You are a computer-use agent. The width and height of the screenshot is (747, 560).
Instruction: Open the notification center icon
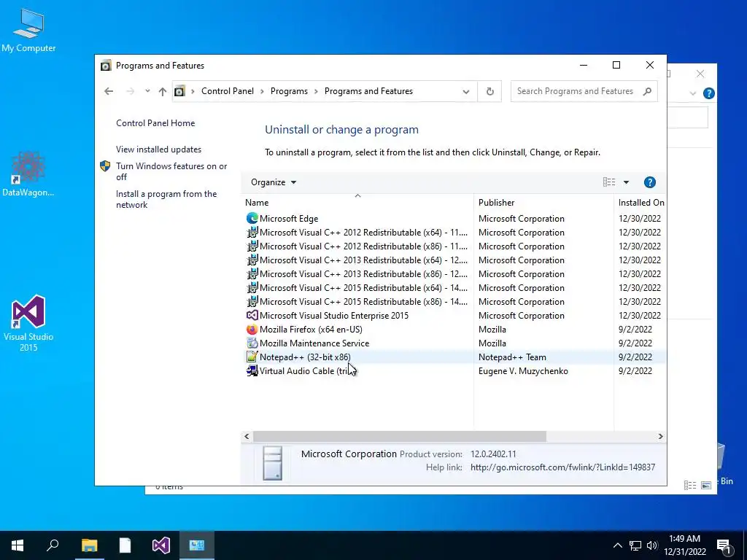pyautogui.click(x=724, y=545)
